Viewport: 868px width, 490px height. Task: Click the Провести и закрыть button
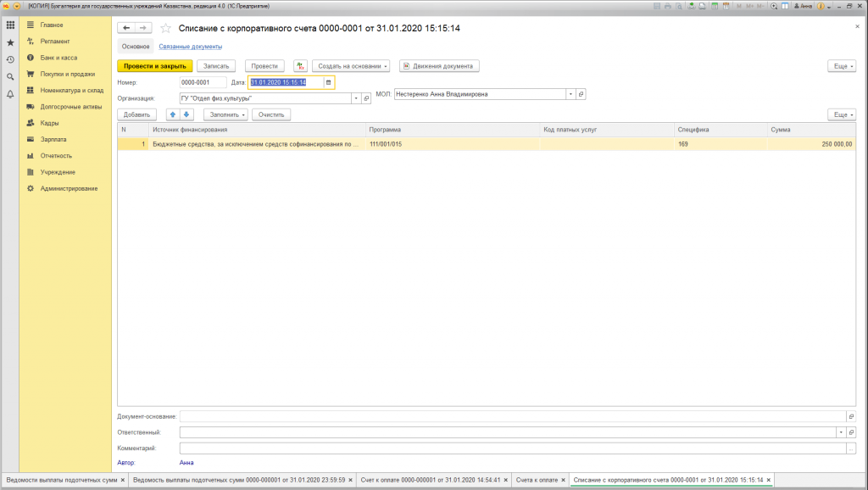coord(155,65)
